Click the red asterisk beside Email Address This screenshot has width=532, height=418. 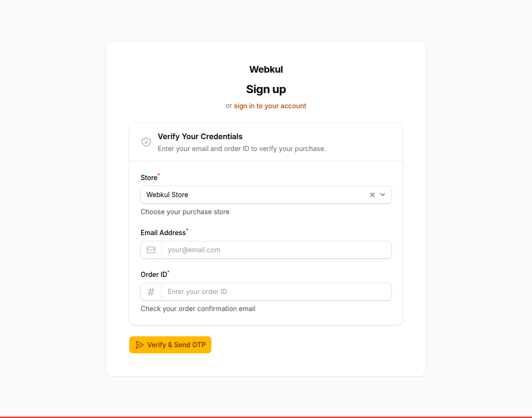(x=187, y=229)
